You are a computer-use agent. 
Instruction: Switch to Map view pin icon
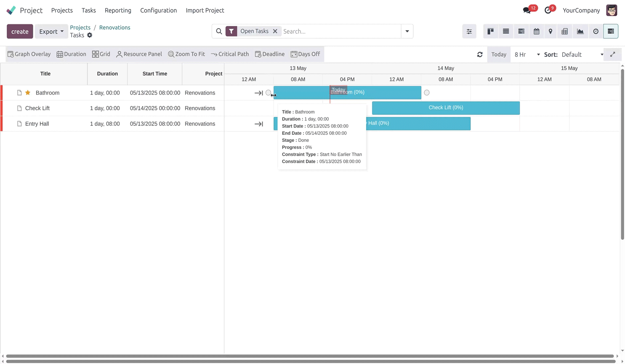click(x=551, y=31)
